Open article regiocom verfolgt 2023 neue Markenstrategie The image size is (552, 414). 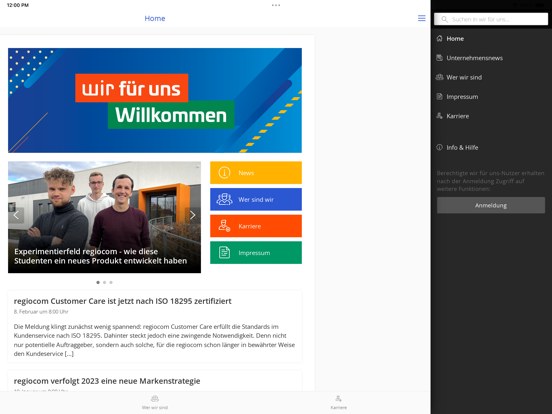click(107, 381)
